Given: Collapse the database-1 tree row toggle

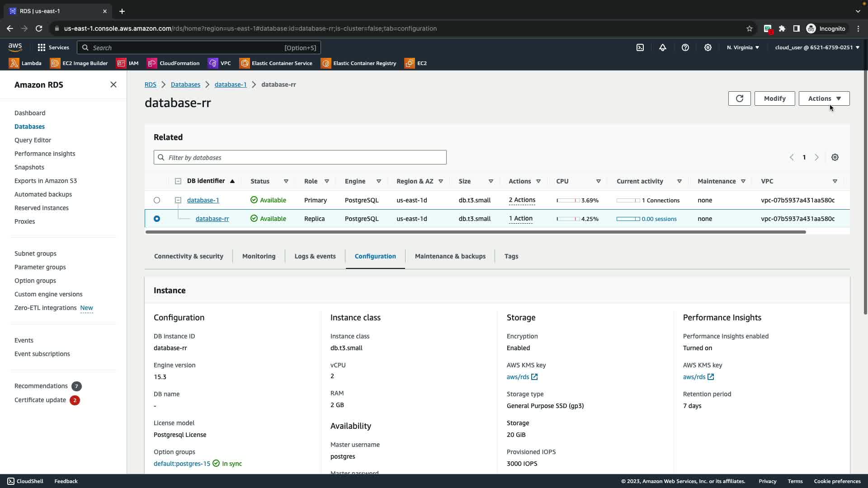Looking at the screenshot, I should point(178,200).
